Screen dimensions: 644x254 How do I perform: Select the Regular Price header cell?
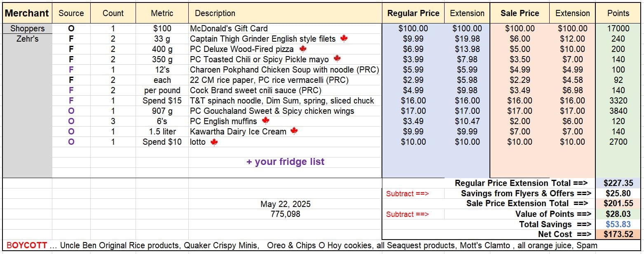click(x=413, y=13)
